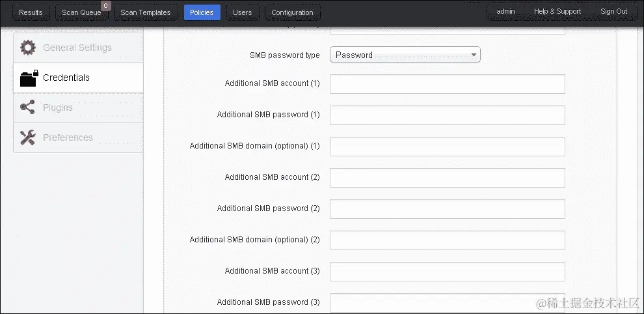Open the Users tab
This screenshot has width=644, height=314.
tap(243, 12)
